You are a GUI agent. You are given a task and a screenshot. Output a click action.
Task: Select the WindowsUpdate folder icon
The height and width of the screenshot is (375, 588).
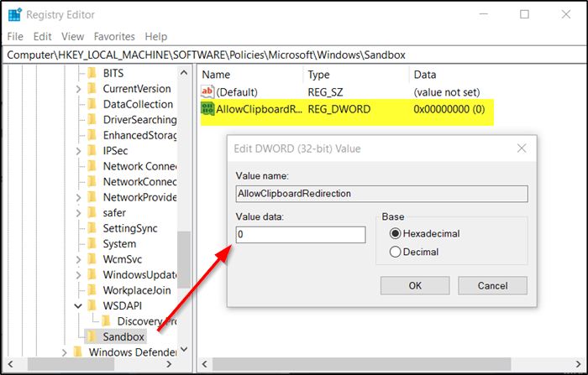(92, 274)
